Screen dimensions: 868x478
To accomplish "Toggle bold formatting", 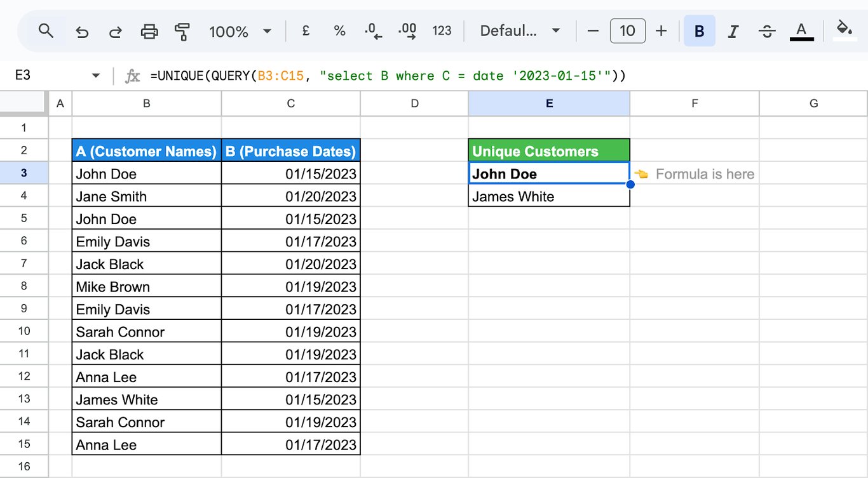I will point(700,31).
